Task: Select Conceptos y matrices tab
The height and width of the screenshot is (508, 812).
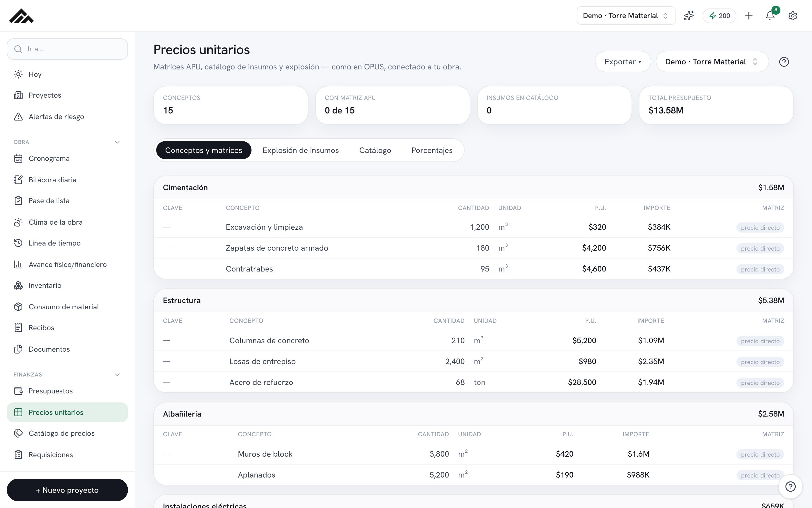Action: [x=204, y=150]
